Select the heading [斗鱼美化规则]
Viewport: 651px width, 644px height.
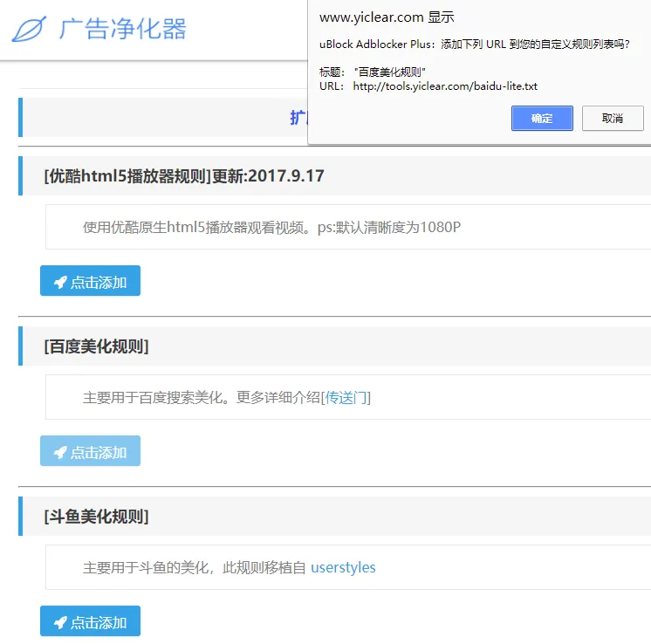[x=96, y=517]
